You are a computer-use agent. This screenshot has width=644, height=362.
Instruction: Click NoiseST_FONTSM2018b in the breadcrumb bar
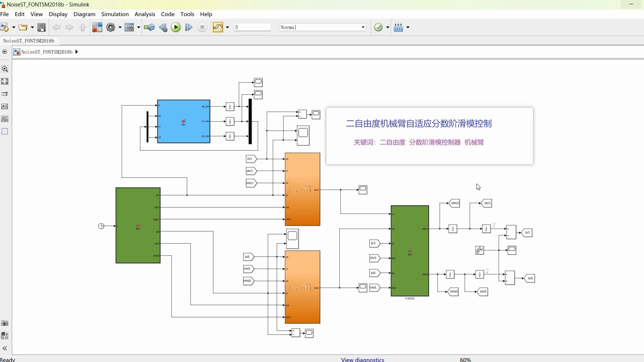pos(47,52)
